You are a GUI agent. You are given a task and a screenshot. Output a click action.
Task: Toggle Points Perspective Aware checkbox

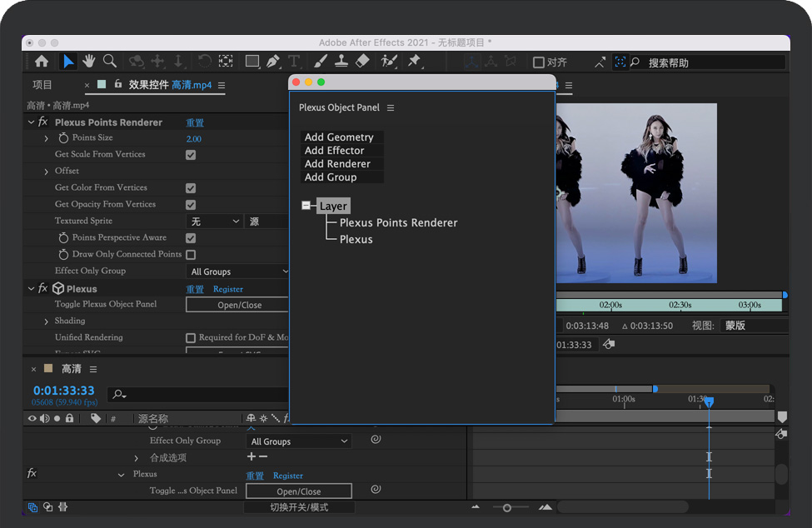point(191,238)
